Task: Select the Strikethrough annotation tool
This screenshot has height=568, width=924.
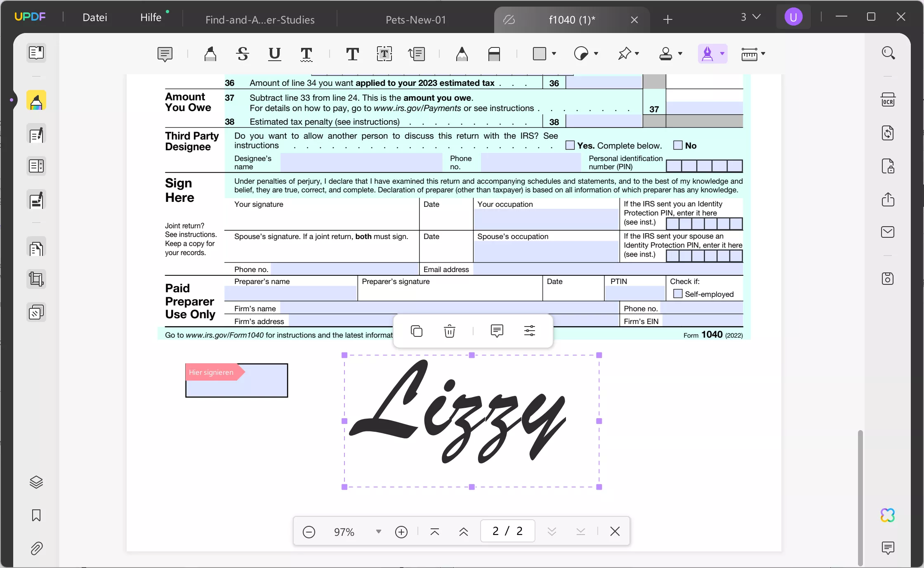Action: 242,54
